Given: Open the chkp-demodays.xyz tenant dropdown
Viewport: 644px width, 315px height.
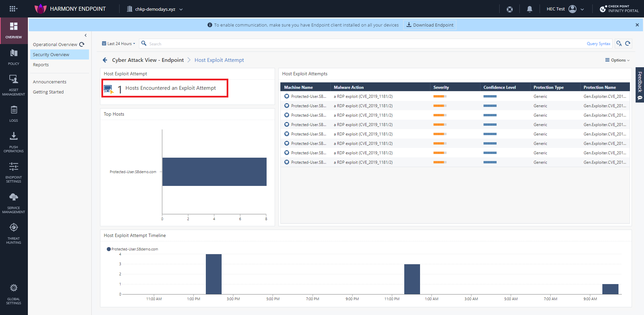Looking at the screenshot, I should point(155,9).
